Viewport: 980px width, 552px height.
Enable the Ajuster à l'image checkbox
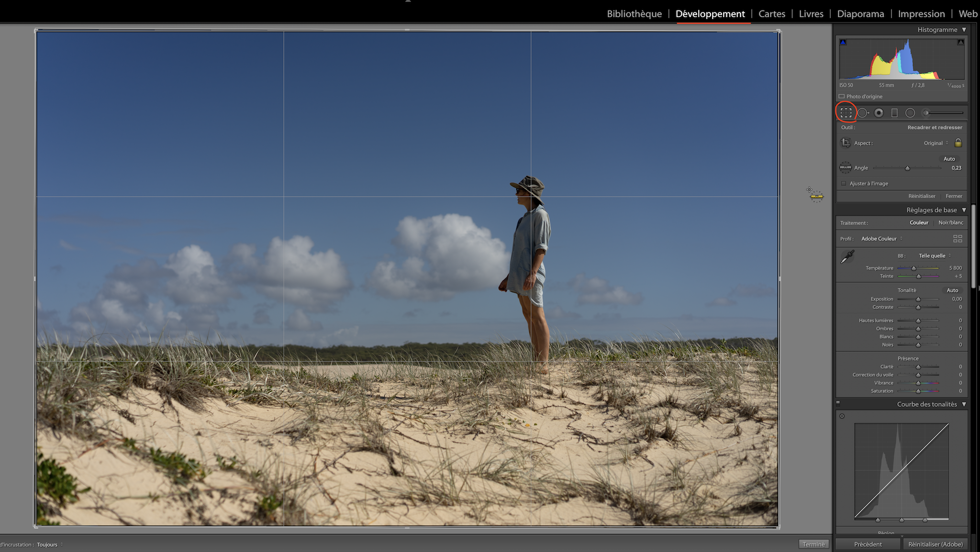[x=844, y=184]
